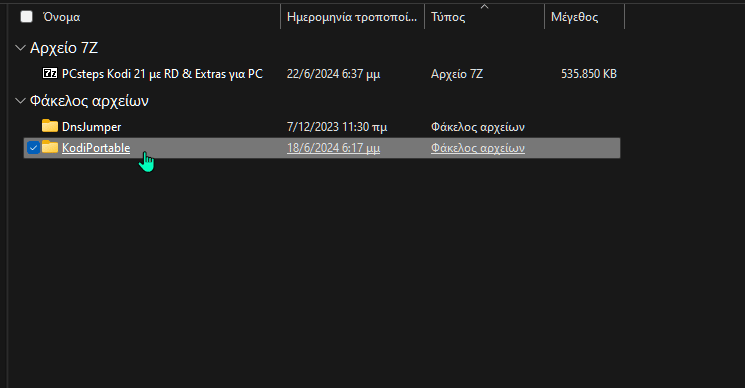Screen dimensions: 745x388
Task: Select the DnsJumper folder name
Action: tap(91, 127)
